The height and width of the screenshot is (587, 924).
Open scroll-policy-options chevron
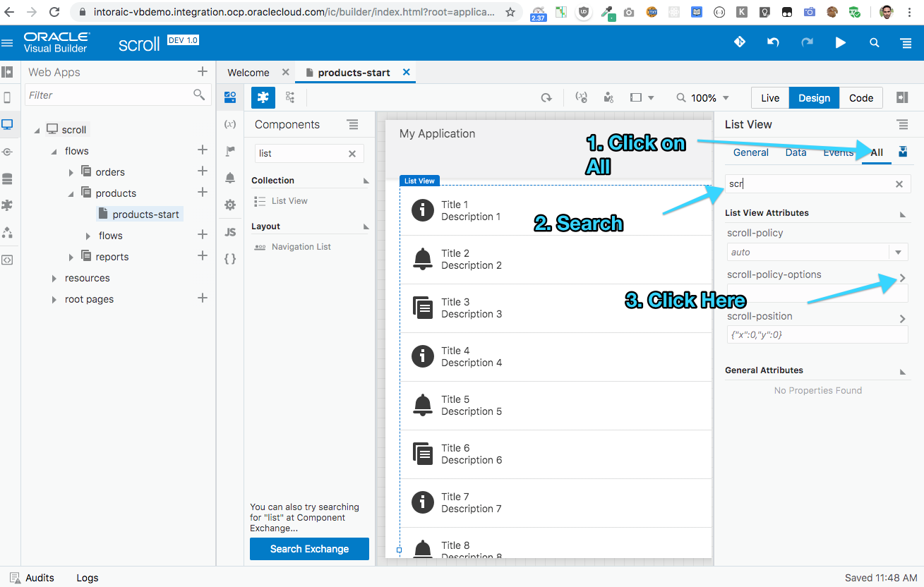click(x=902, y=278)
